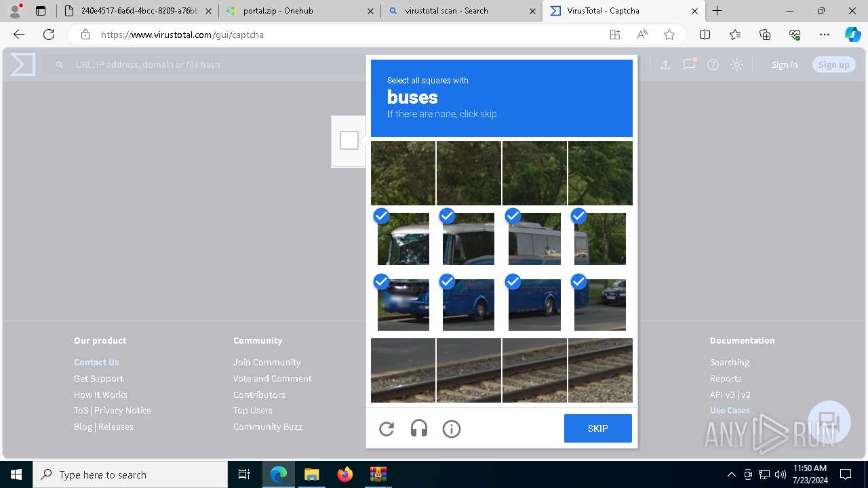Switch to 240e4517-6a6d tab
Viewport: 868px width, 488px height.
coord(138,11)
